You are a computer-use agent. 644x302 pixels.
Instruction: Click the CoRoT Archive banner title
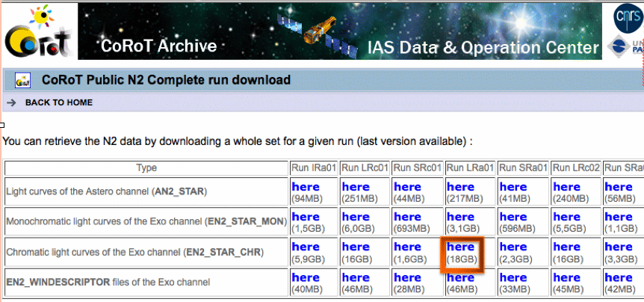(x=159, y=46)
